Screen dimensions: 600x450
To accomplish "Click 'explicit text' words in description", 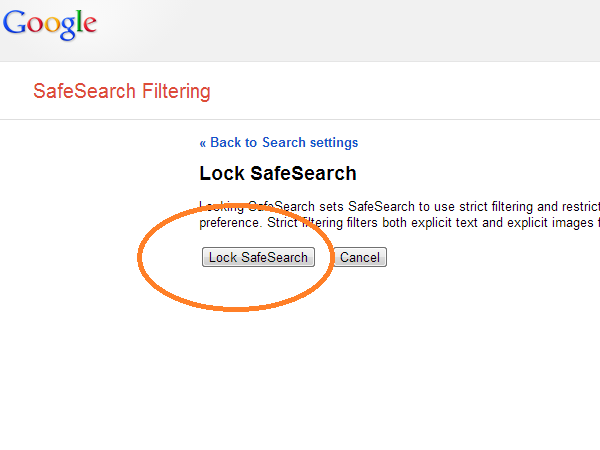I will [444, 223].
